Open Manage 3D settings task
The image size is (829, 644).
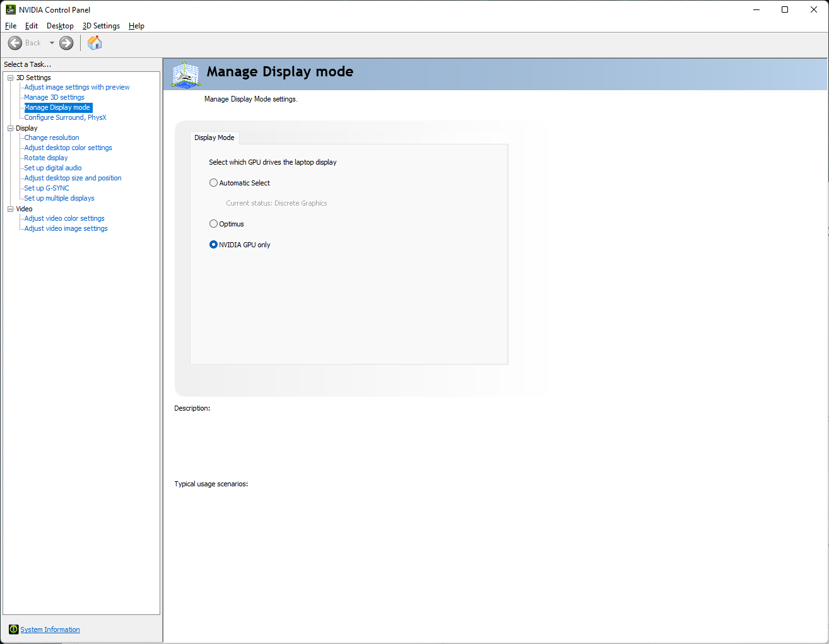(54, 97)
